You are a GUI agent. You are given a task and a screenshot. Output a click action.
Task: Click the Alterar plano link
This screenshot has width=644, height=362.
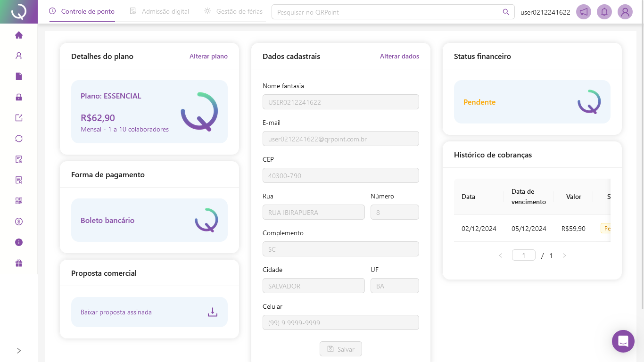click(x=208, y=56)
